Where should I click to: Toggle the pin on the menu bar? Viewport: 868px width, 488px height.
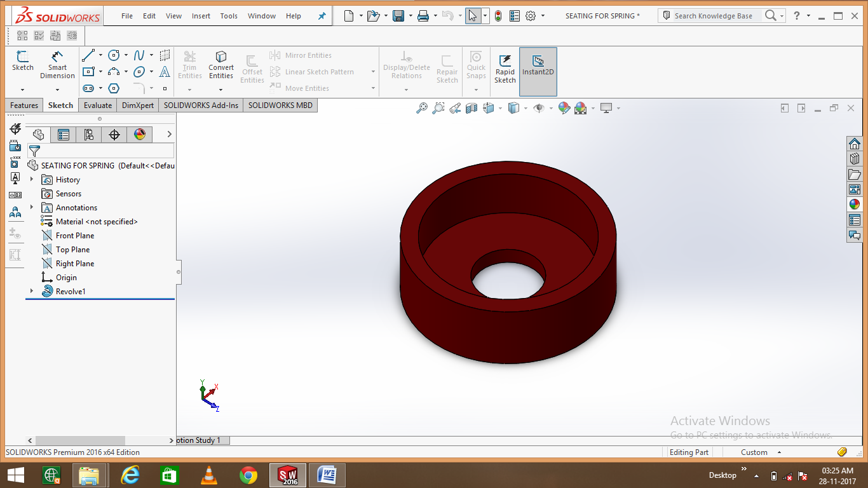[322, 15]
